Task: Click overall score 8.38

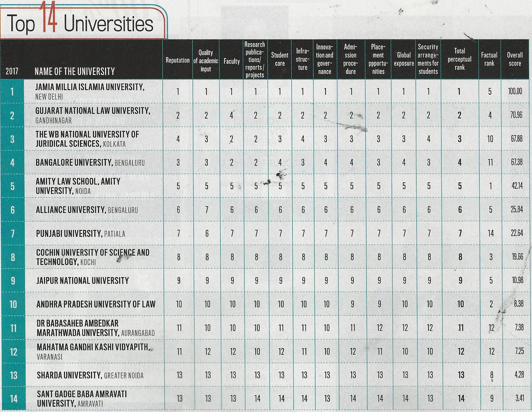Action: click(519, 304)
